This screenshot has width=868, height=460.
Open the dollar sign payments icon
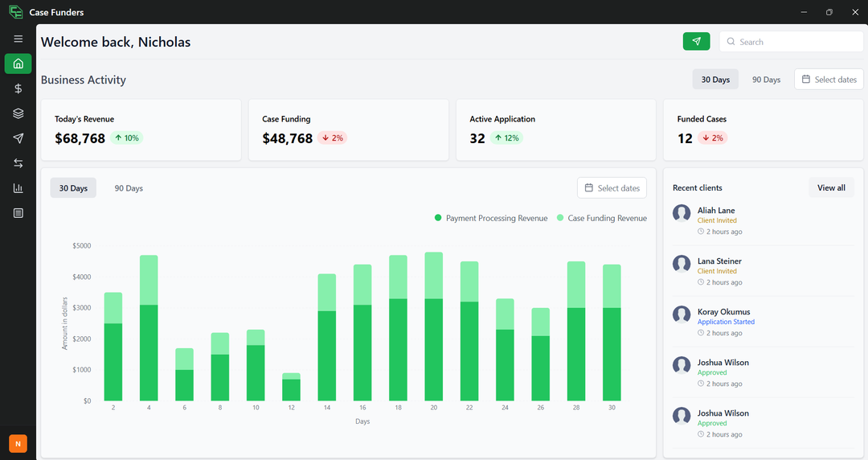coord(18,88)
